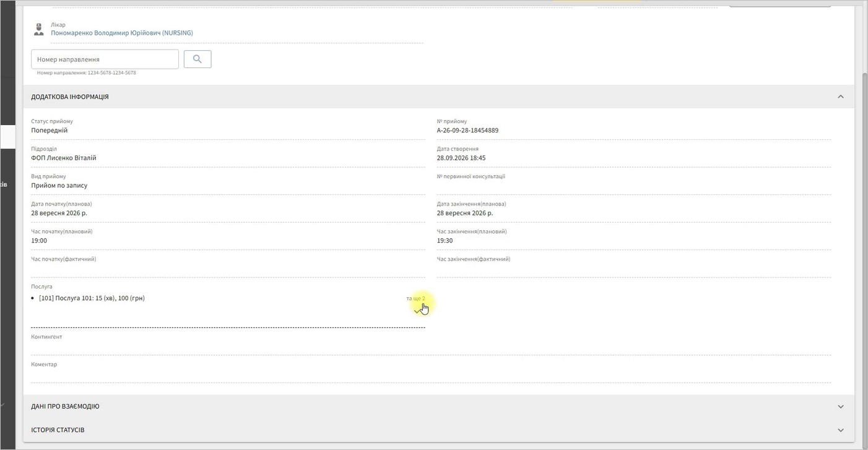Select creation date '28.09.2026 18:45'
The image size is (868, 450).
[x=461, y=158]
